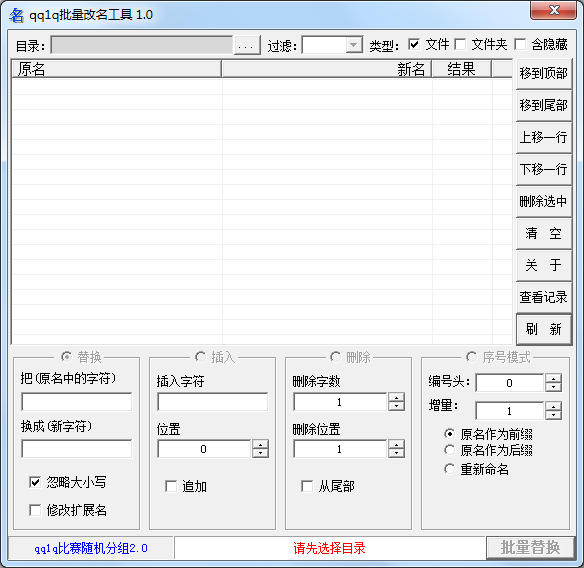The image size is (584, 568).
Task: Click the 删除字数 value field
Action: point(340,402)
